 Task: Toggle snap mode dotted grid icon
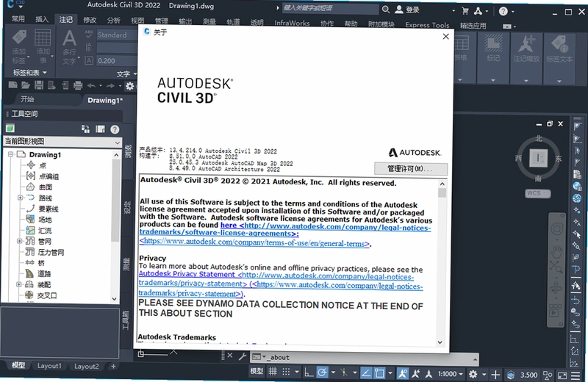tap(286, 372)
